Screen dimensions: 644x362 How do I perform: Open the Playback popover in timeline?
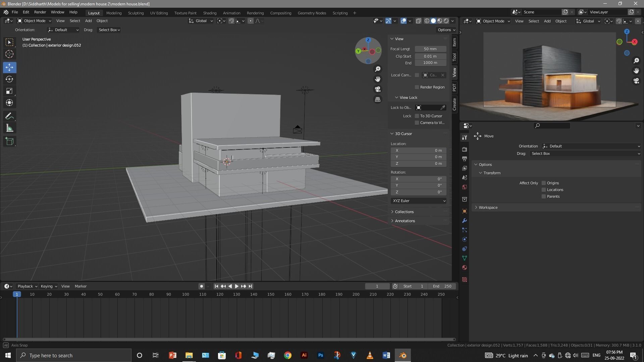27,286
